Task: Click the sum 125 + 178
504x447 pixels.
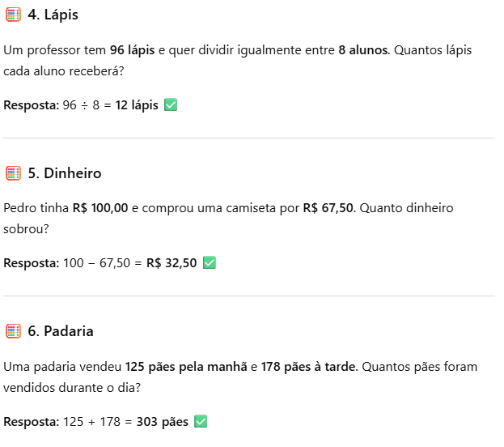Action: click(91, 422)
